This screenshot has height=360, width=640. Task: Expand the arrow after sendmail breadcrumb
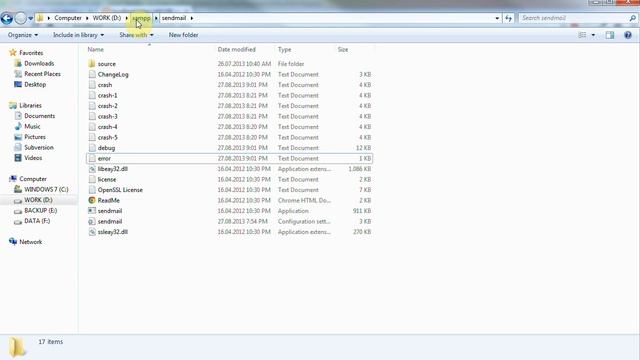(x=191, y=18)
